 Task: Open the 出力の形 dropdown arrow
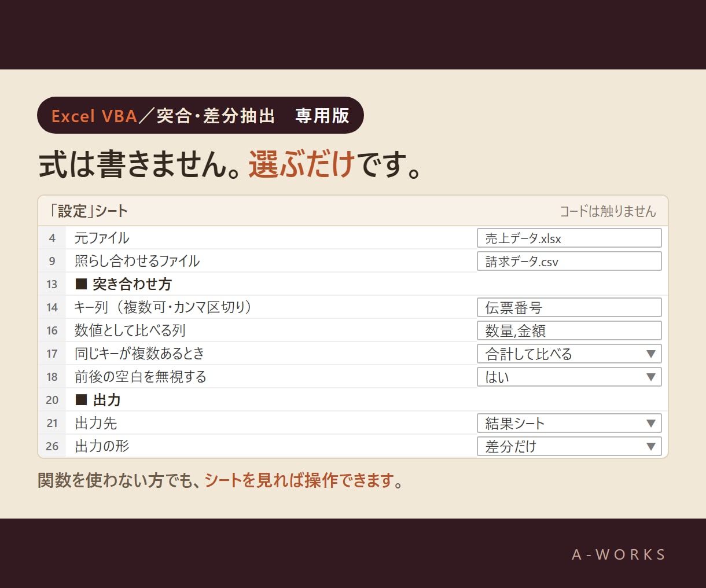pos(651,446)
